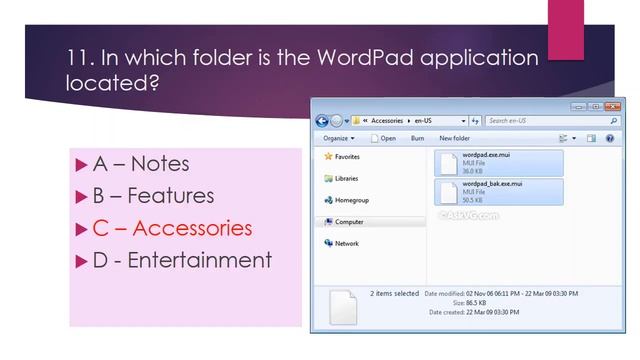Click the Search en-US field
This screenshot has height=360, width=640.
pos(553,121)
